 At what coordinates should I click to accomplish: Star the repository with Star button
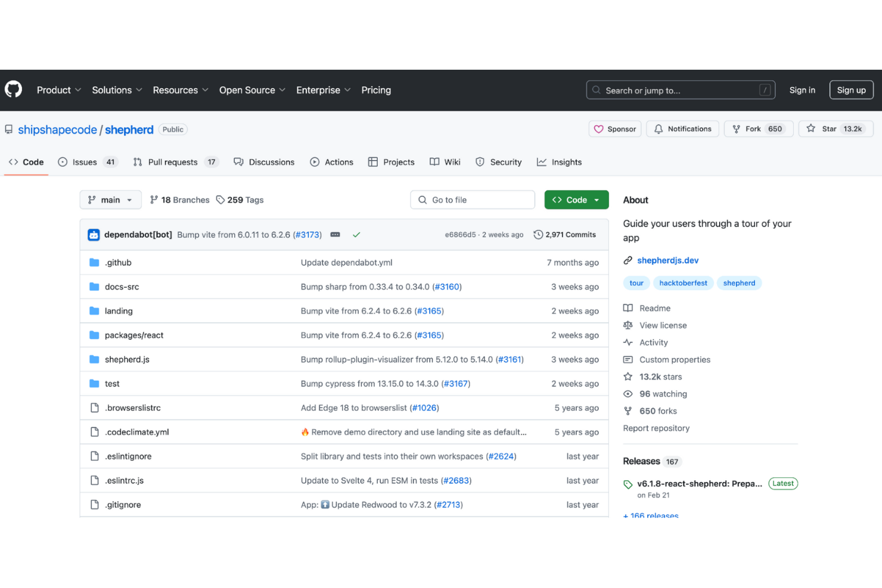click(836, 129)
